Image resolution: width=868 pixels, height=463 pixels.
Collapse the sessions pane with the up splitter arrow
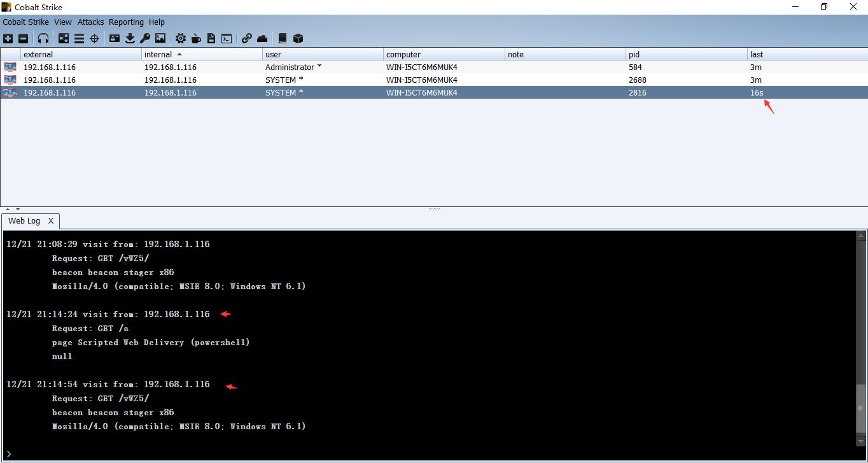8,209
